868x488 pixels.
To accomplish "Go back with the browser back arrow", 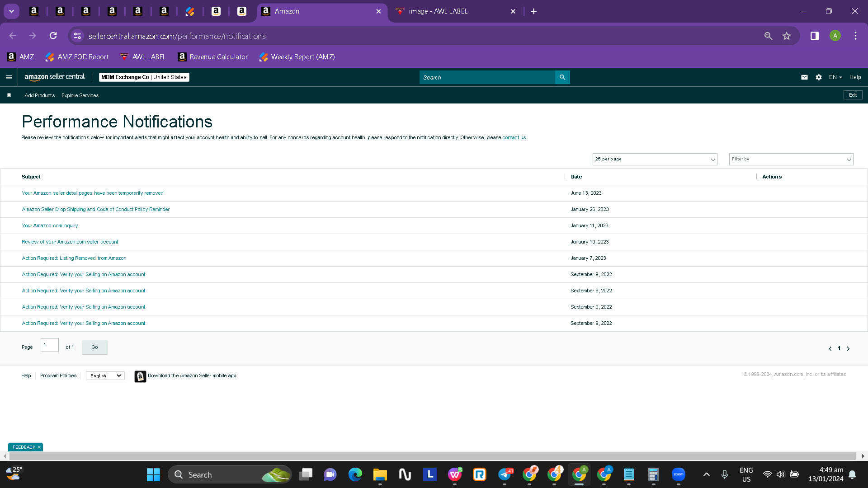I will click(13, 36).
